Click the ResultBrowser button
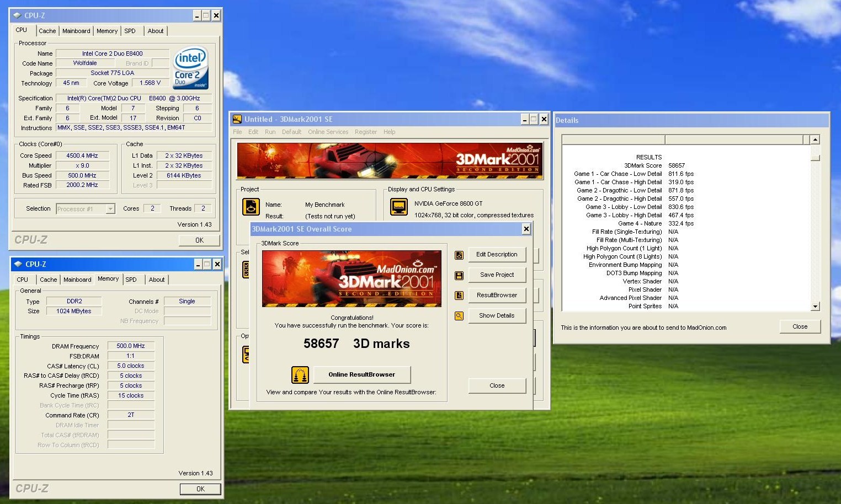Screen dimensions: 841x504 (x=497, y=296)
